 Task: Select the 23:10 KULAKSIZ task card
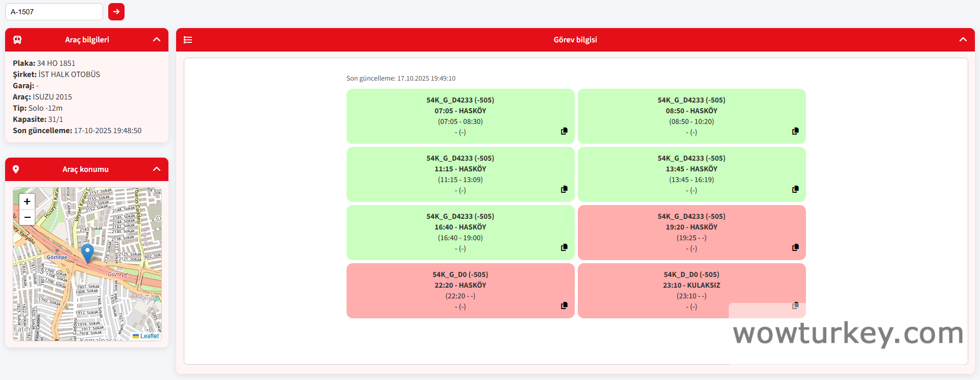click(691, 286)
